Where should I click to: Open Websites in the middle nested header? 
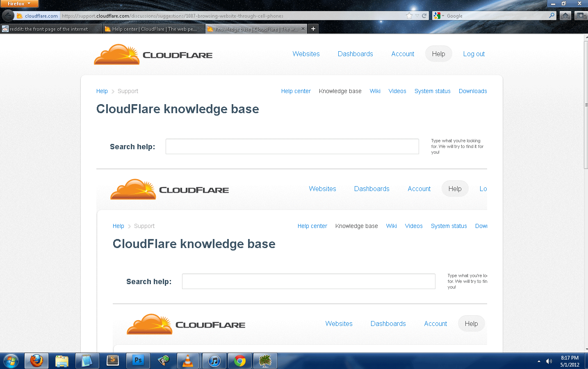322,189
